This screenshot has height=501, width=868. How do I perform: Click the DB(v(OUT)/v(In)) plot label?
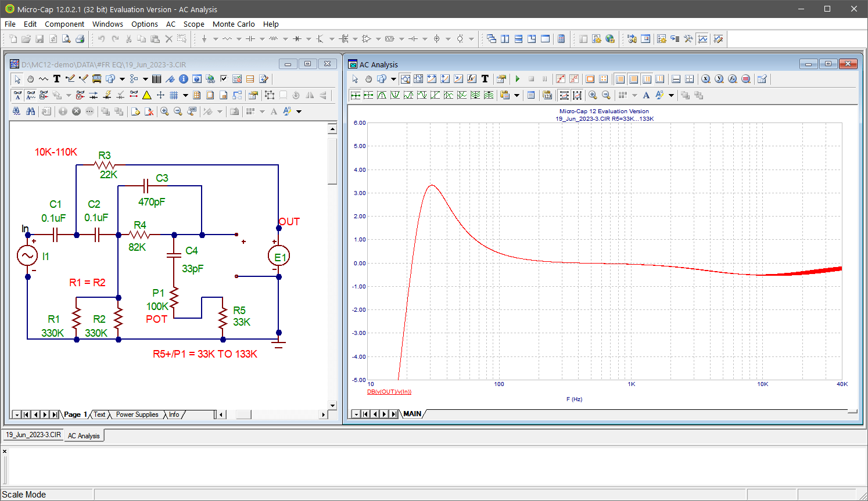(389, 392)
